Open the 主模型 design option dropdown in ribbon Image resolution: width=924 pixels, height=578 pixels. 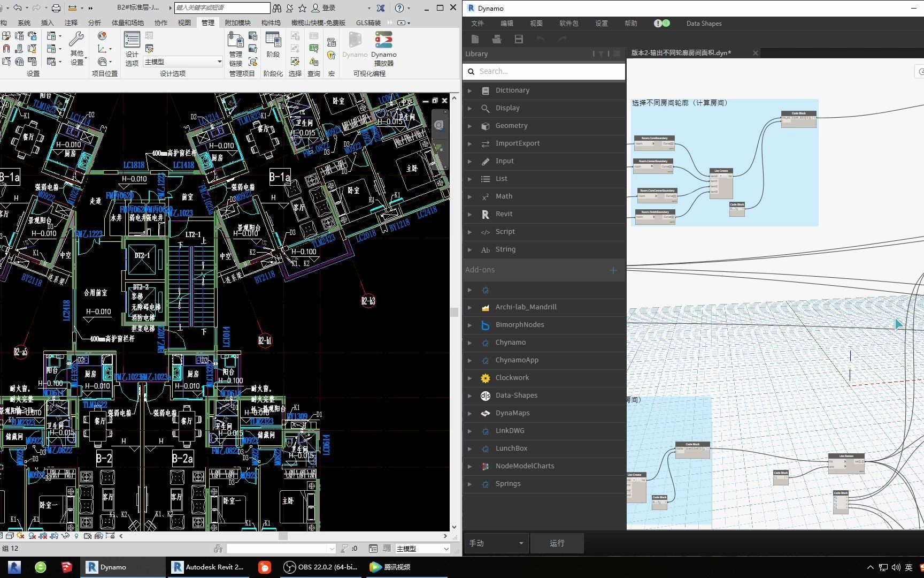pos(182,62)
